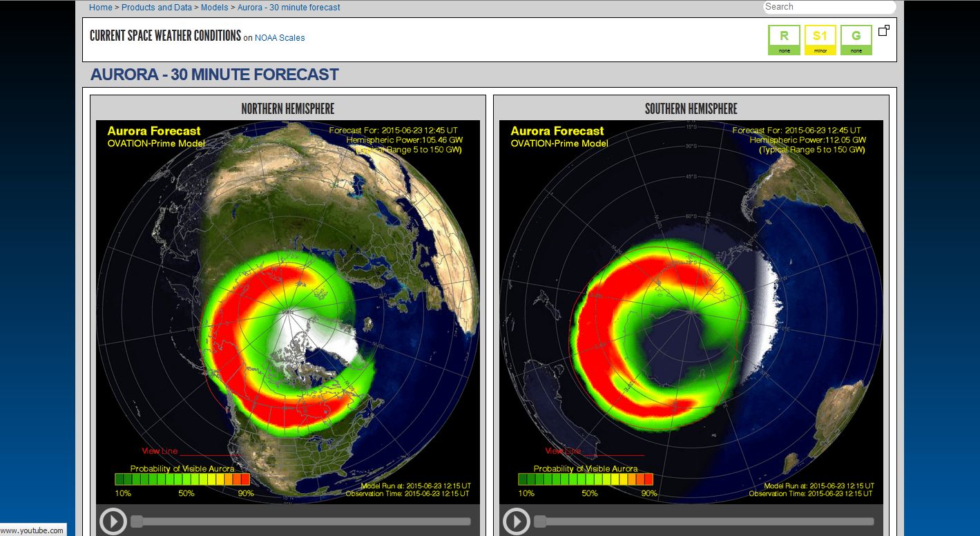This screenshot has width=980, height=536.
Task: Click the S1 minor solar radiation indicator
Action: point(820,40)
